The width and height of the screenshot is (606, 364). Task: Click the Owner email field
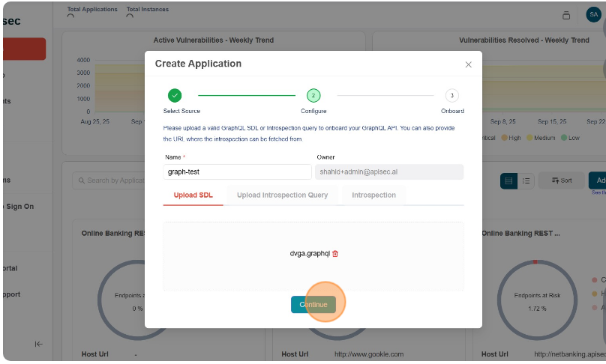coord(390,172)
